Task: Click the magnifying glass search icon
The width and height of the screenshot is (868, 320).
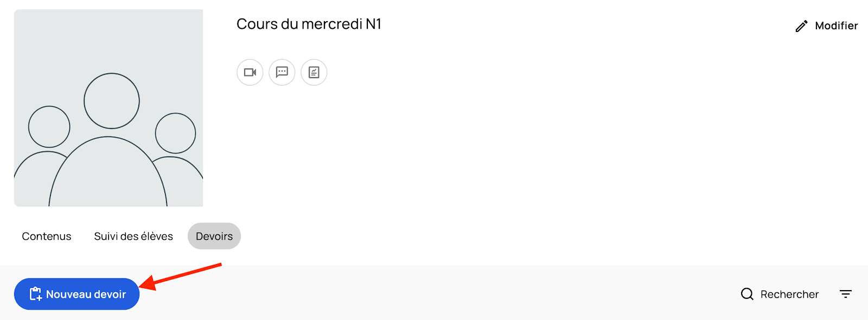Action: [747, 294]
